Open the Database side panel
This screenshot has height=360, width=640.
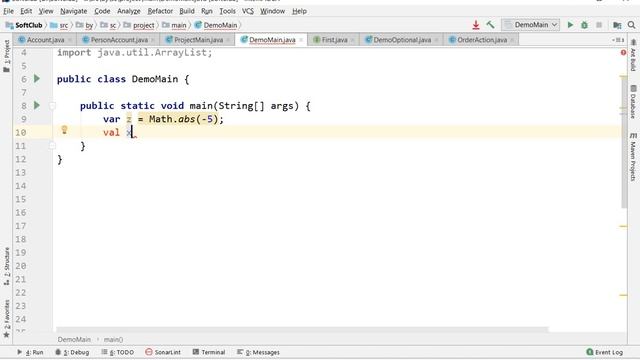pyautogui.click(x=633, y=102)
